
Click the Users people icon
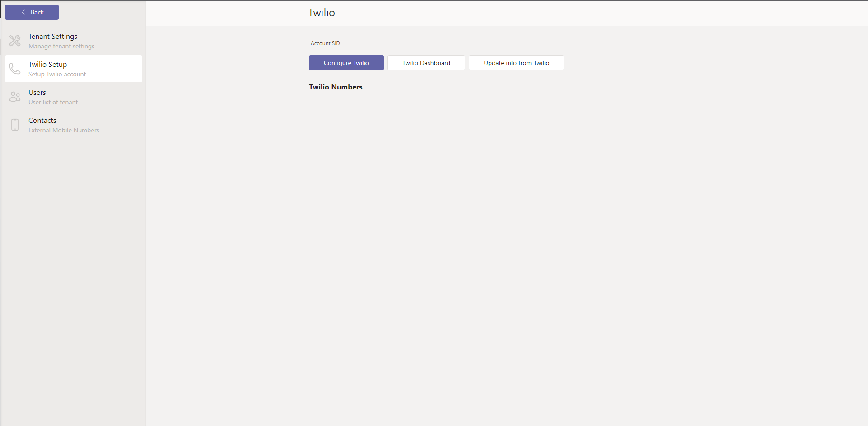15,97
